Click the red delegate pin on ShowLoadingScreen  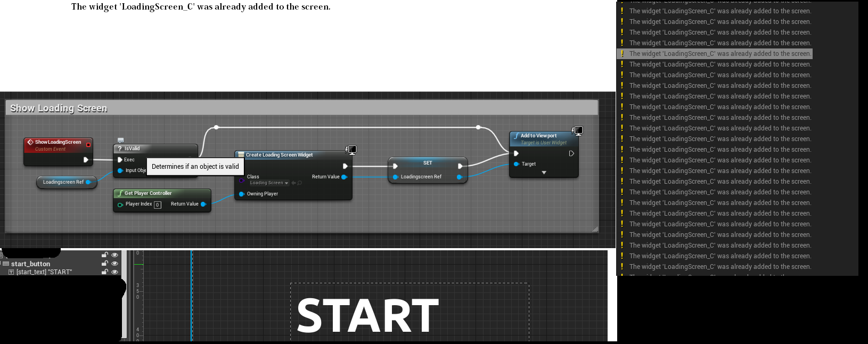88,144
